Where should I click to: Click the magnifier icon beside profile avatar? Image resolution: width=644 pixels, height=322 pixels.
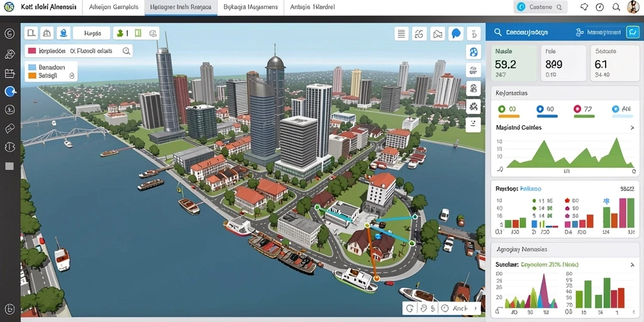[x=616, y=7]
